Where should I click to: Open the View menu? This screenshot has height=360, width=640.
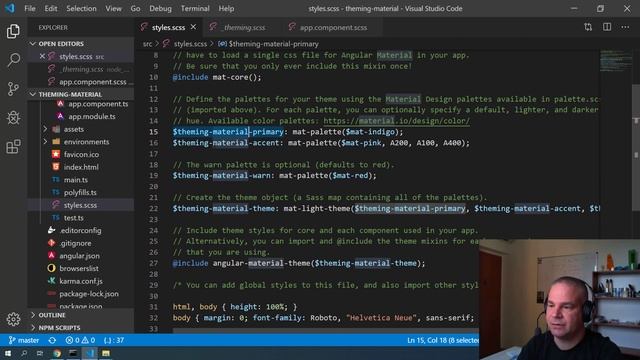pyautogui.click(x=113, y=8)
